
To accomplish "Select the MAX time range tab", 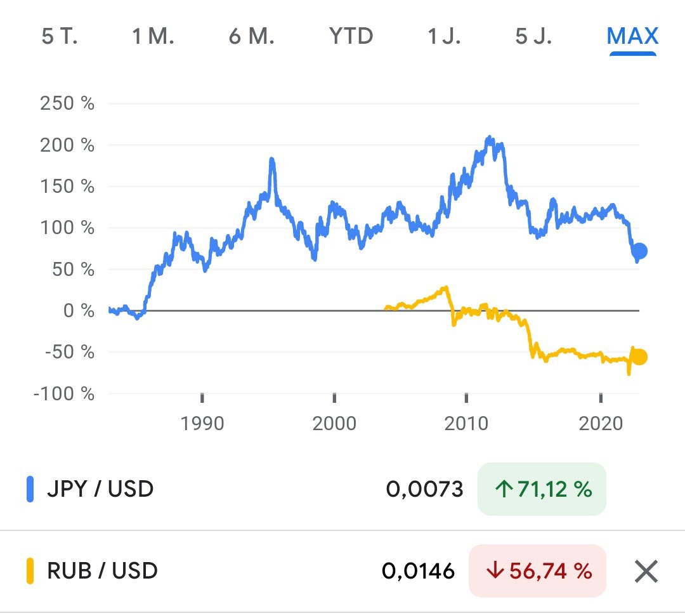I will point(632,36).
